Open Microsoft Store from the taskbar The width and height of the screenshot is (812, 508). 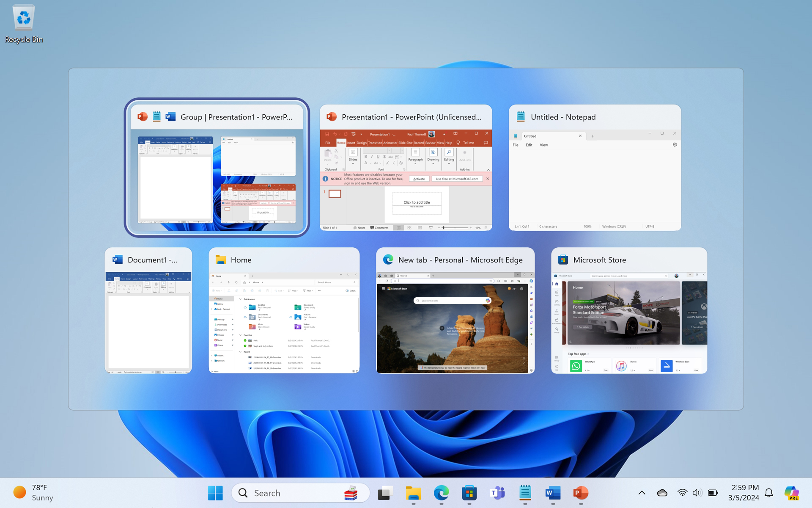[x=469, y=493]
